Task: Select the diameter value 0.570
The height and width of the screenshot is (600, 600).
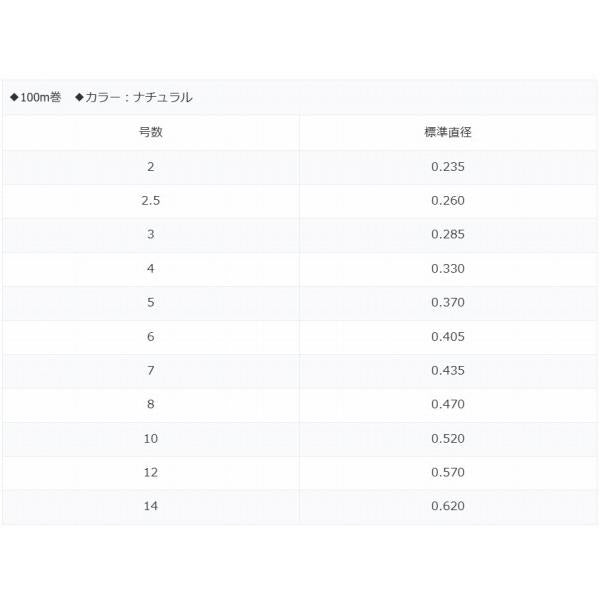Action: pyautogui.click(x=448, y=472)
